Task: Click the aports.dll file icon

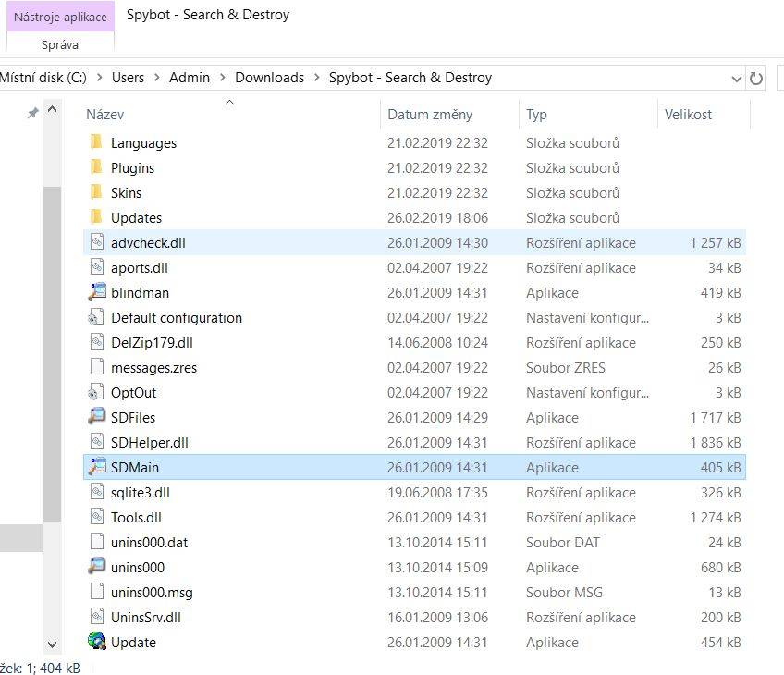Action: [97, 267]
